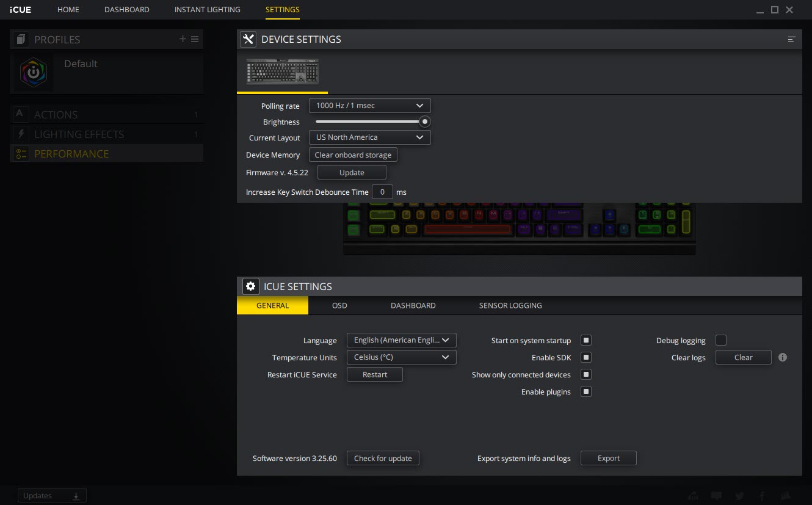
Task: Click the Brightness slider handle
Action: (x=425, y=122)
